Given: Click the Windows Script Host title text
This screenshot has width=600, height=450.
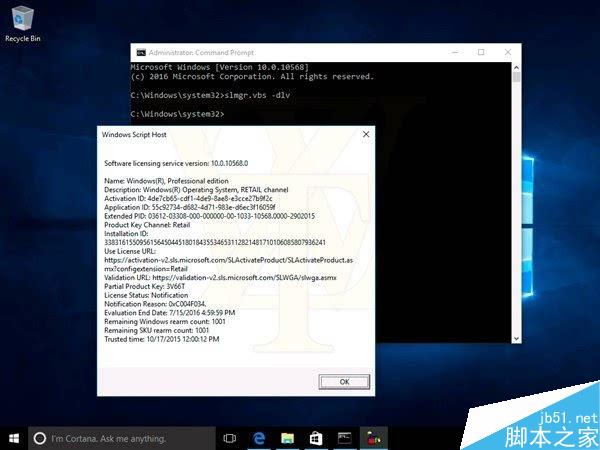Looking at the screenshot, I should pyautogui.click(x=134, y=134).
